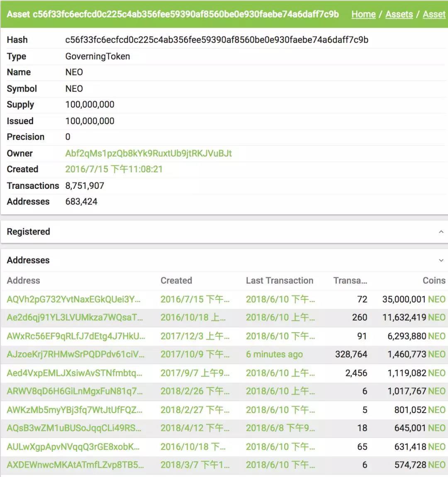
Task: Click the Address column header
Action: pos(23,281)
